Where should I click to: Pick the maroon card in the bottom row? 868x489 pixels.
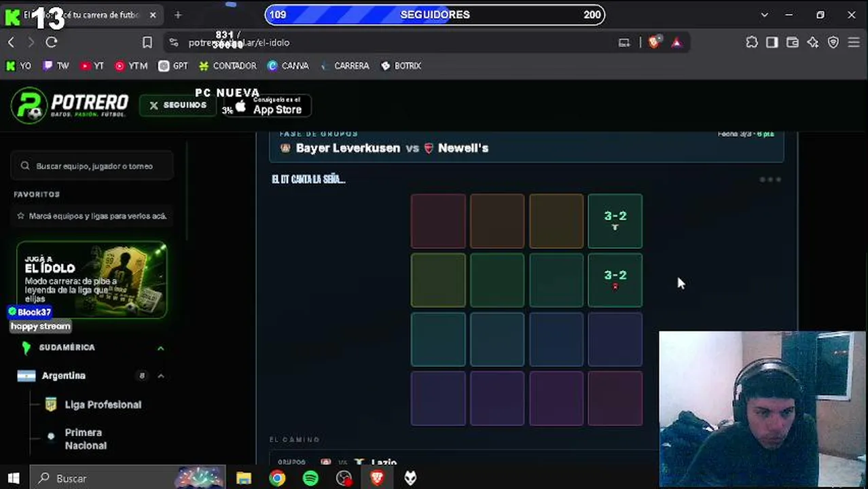[x=615, y=398]
